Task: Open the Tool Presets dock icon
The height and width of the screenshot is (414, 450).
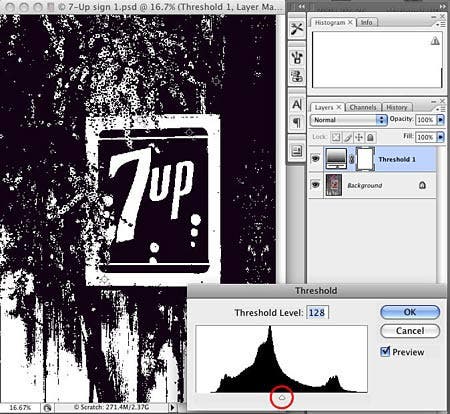Action: (296, 29)
